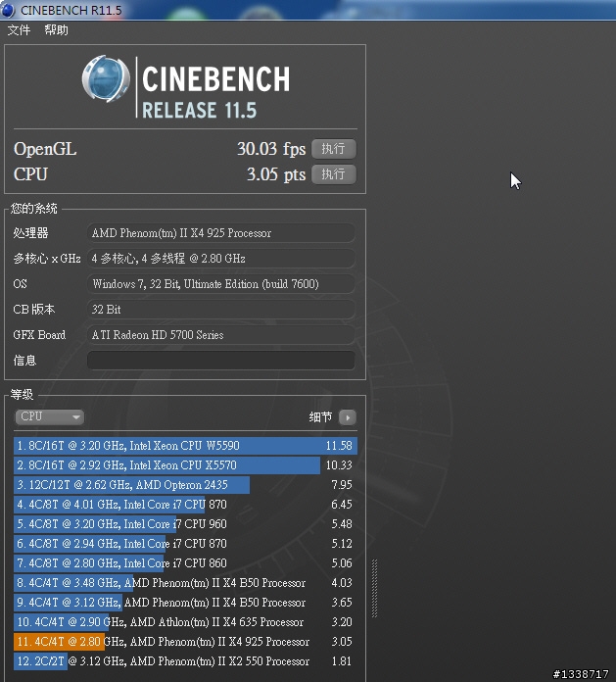Select ranking row 10 Athlon II X4 635
616x682 pixels.
tap(185, 622)
